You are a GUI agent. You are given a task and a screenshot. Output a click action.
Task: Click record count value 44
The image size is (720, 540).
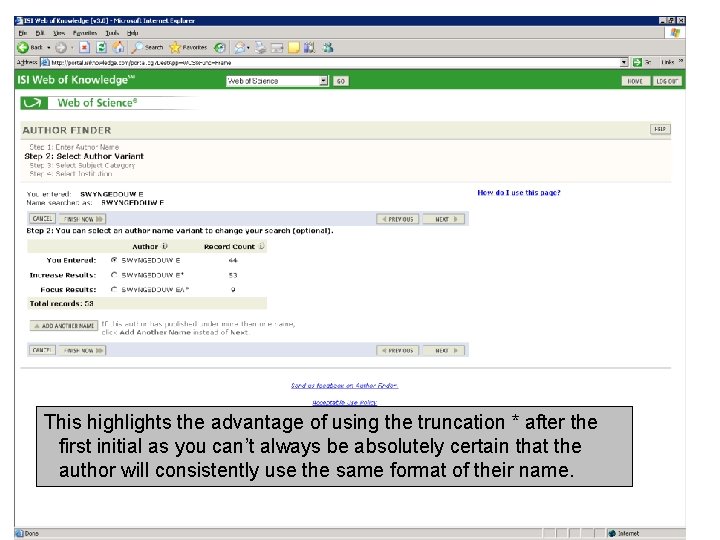tap(233, 260)
